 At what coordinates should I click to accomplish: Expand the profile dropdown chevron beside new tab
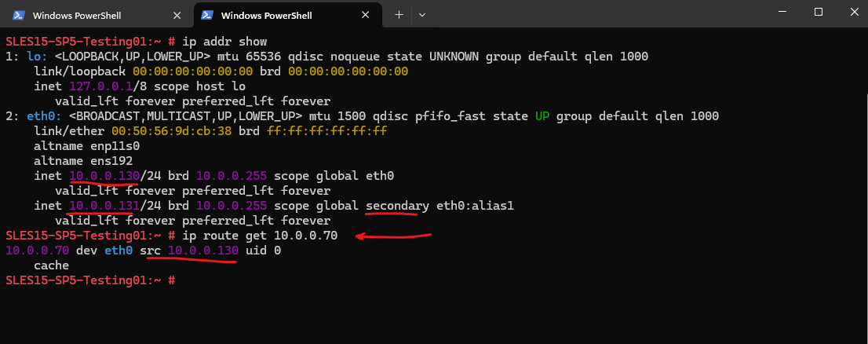point(422,15)
